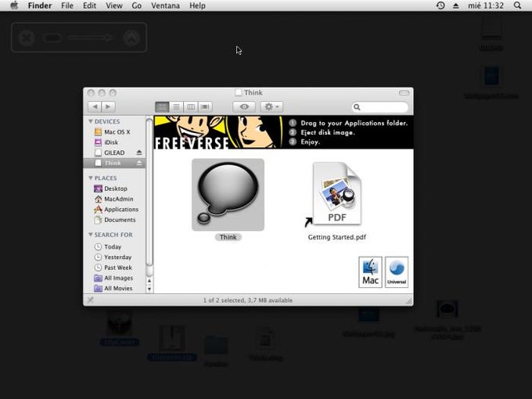The width and height of the screenshot is (532, 399).
Task: Open the Action gear dropdown menu
Action: pyautogui.click(x=271, y=107)
